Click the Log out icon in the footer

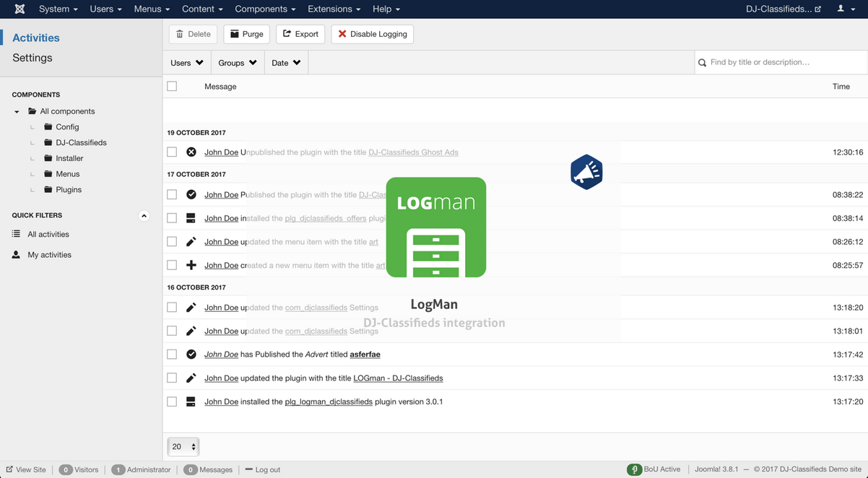(x=249, y=469)
